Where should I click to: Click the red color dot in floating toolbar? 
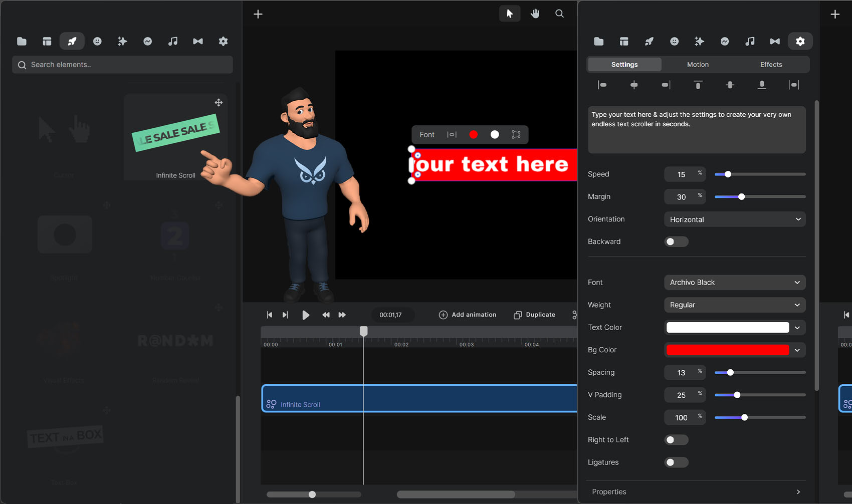pyautogui.click(x=473, y=135)
